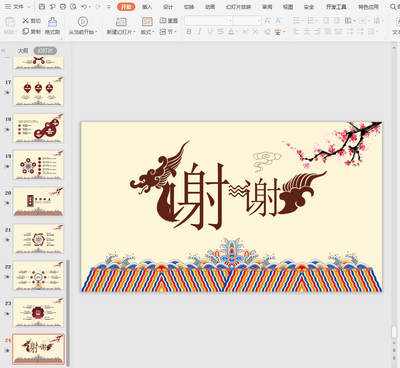Switch to the 特色应用 tab
Screen dimensions: 400x368
coord(368,7)
